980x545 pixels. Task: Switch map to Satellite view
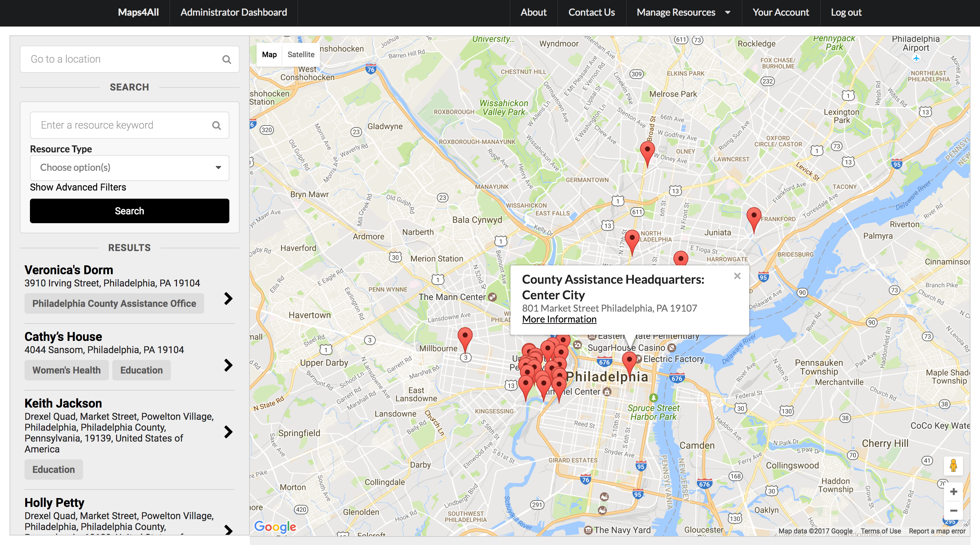[x=300, y=54]
